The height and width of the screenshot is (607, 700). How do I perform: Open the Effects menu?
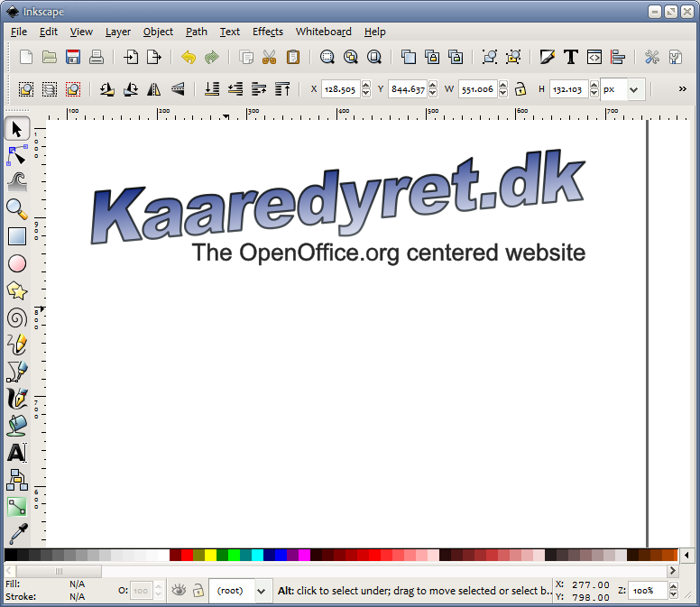(268, 32)
